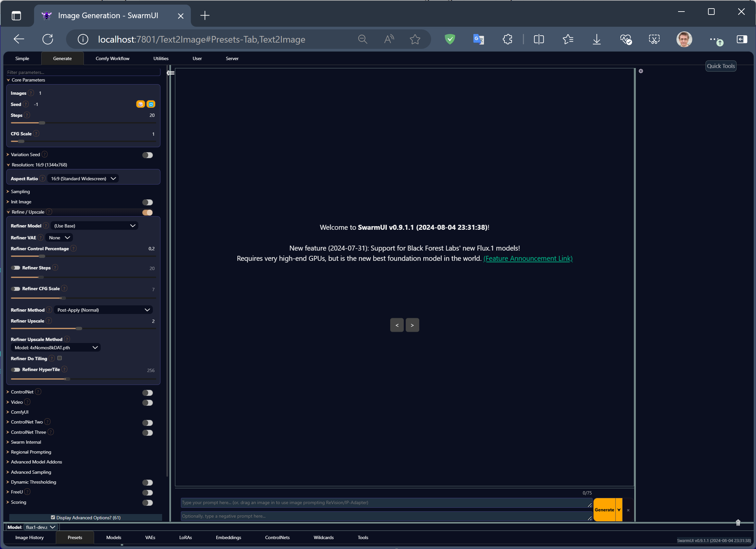Enable the Refiner CFG Scale toggle
The height and width of the screenshot is (549, 756).
tap(15, 289)
